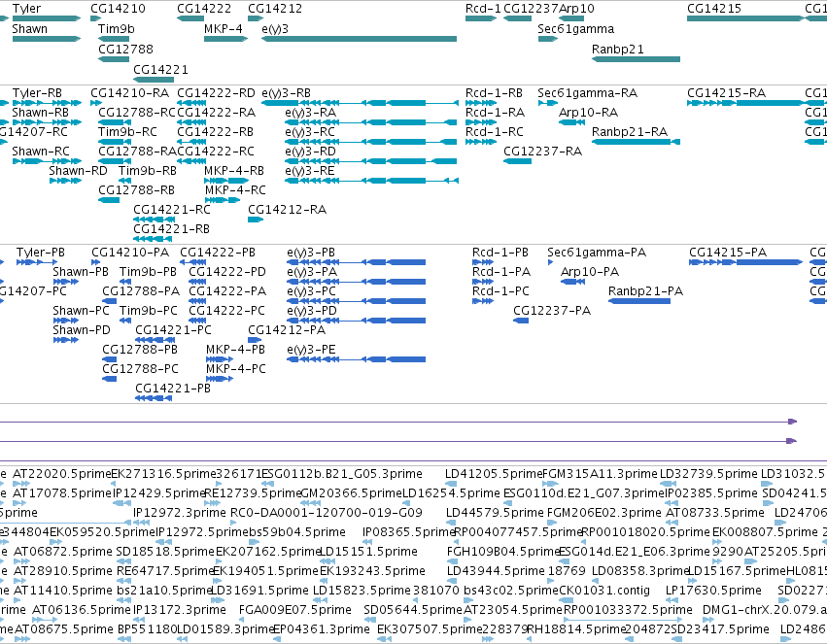Select the CG12788-RB transcript label
The image size is (827, 644).
(136, 189)
